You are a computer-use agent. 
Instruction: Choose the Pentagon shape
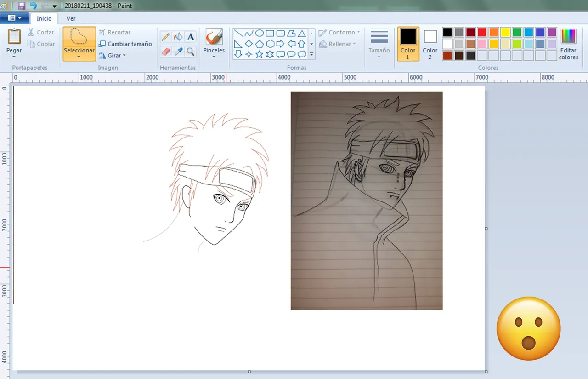(x=259, y=44)
